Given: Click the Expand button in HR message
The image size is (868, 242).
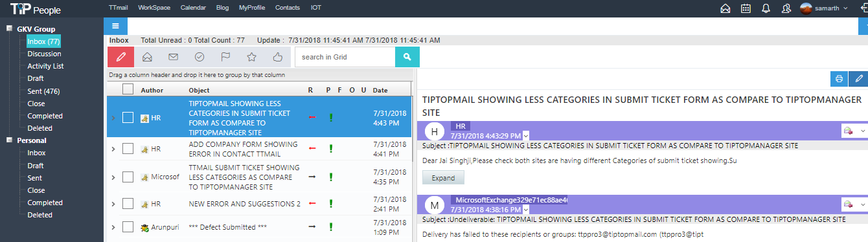Looking at the screenshot, I should coord(443,178).
